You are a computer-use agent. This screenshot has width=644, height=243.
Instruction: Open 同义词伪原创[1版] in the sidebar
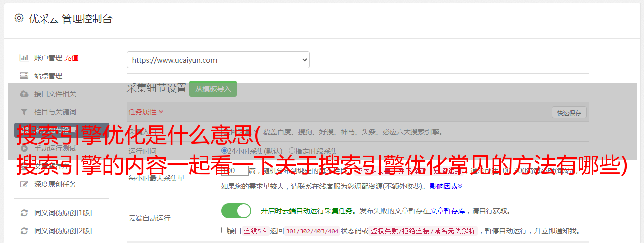tap(63, 213)
